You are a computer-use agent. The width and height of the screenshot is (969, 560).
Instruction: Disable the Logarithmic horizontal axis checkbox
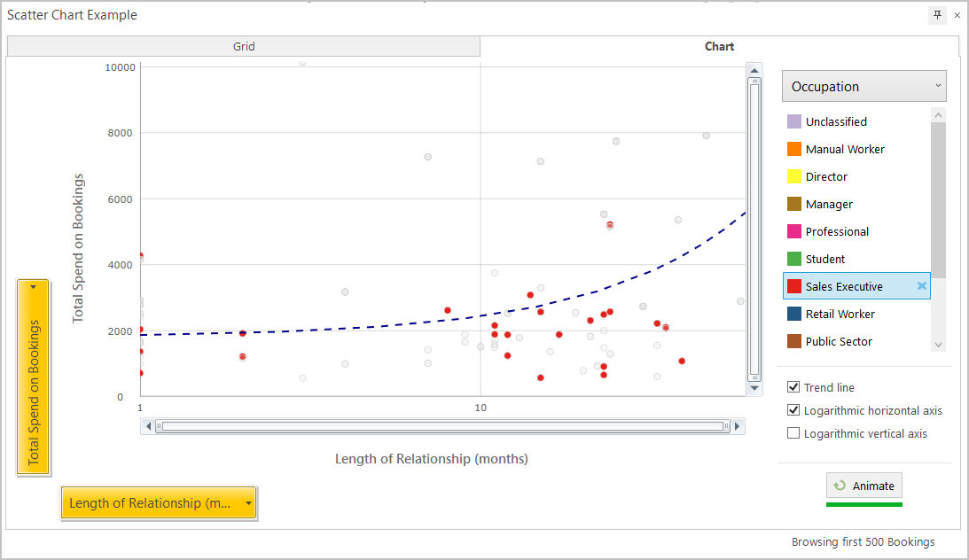(793, 410)
